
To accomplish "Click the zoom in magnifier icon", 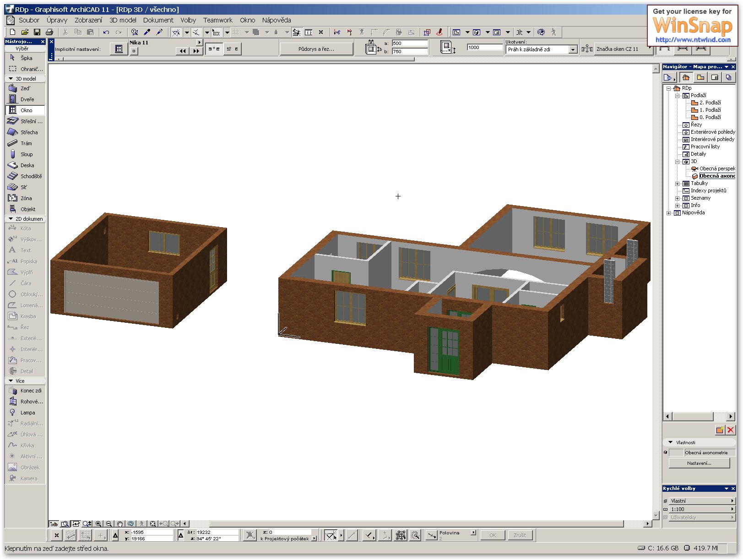I will 98,523.
